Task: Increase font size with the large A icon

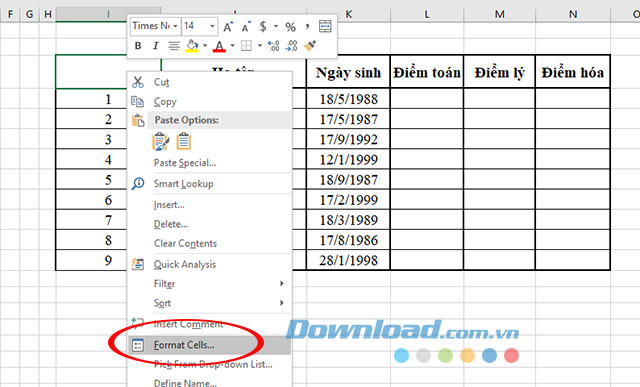Action: coord(228,27)
